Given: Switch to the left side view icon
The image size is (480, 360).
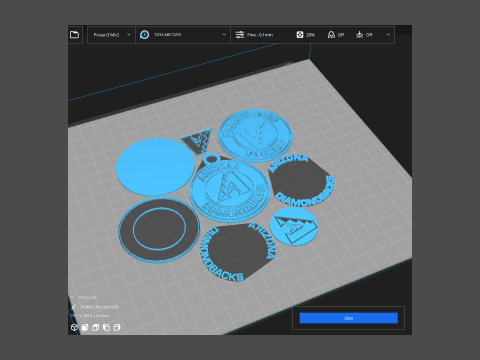Looking at the screenshot, I should coord(106,328).
